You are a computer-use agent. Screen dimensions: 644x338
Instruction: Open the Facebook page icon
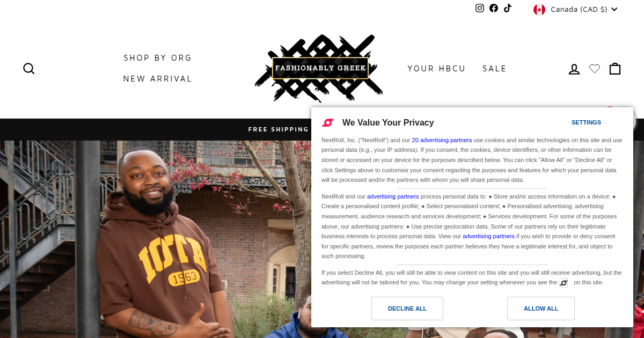tap(494, 8)
